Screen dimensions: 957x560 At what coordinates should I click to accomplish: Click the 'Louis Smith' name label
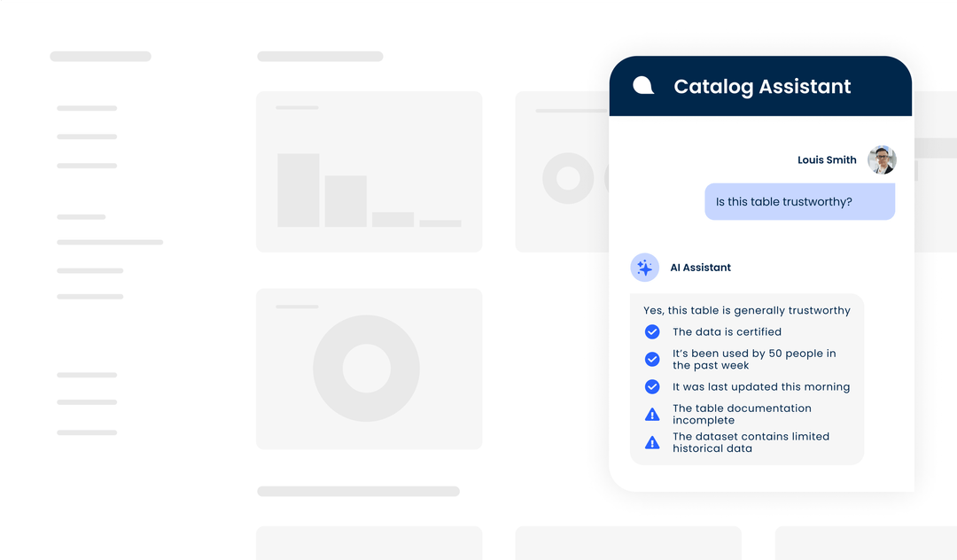[x=827, y=159]
